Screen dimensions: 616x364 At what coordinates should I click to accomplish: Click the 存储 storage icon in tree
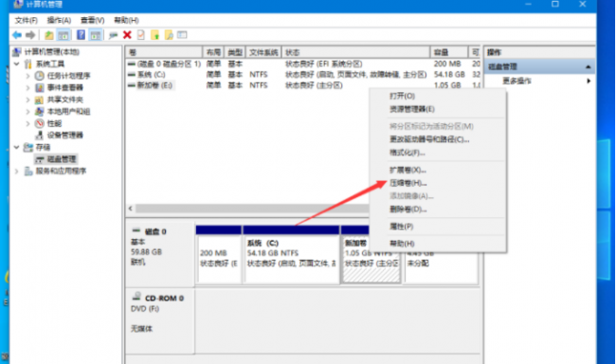27,148
